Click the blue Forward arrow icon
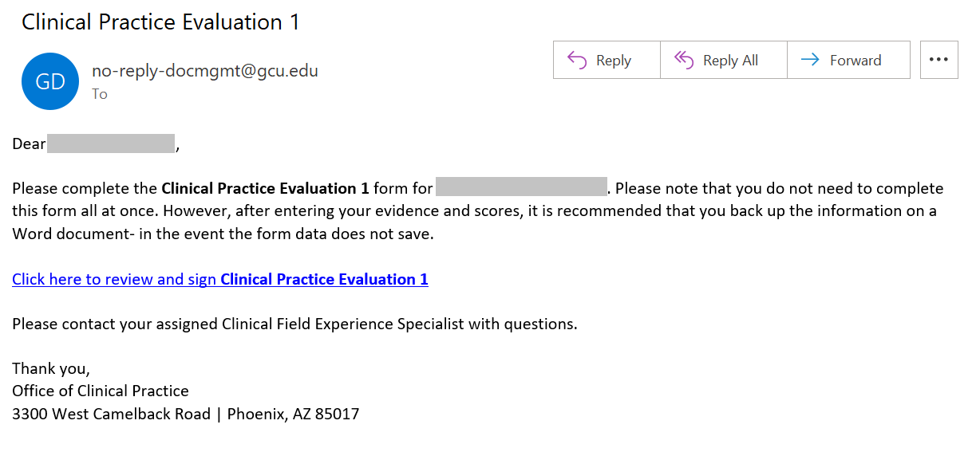The image size is (980, 452). [810, 60]
